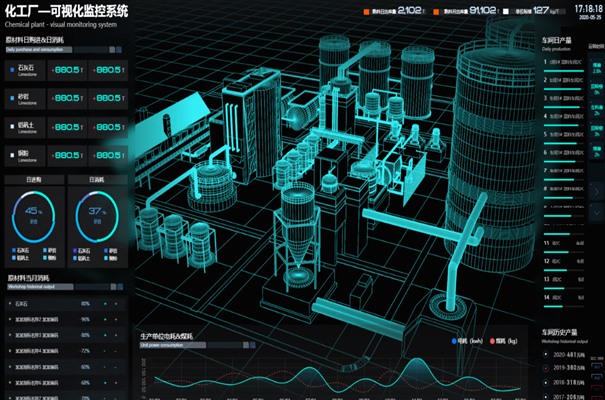This screenshot has height=400, width=605.
Task: Click blue square button in Daily purchase header
Action: coord(119,50)
